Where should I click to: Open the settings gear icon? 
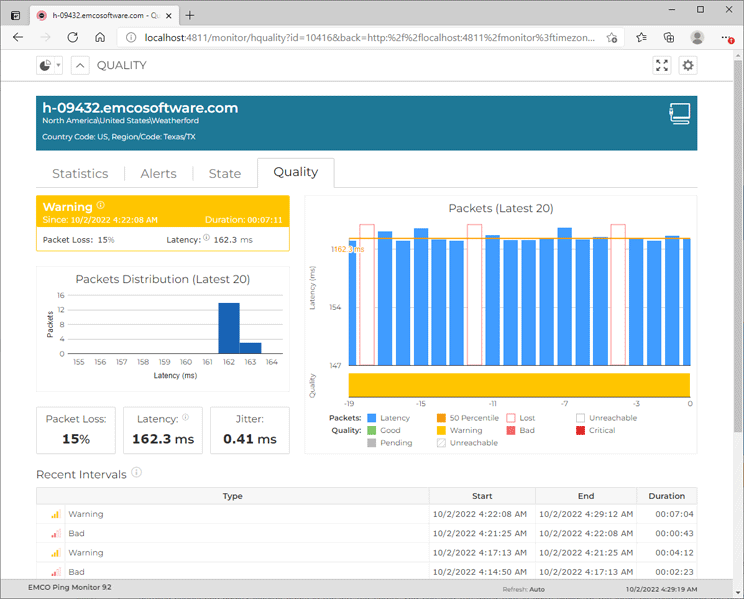(x=688, y=65)
